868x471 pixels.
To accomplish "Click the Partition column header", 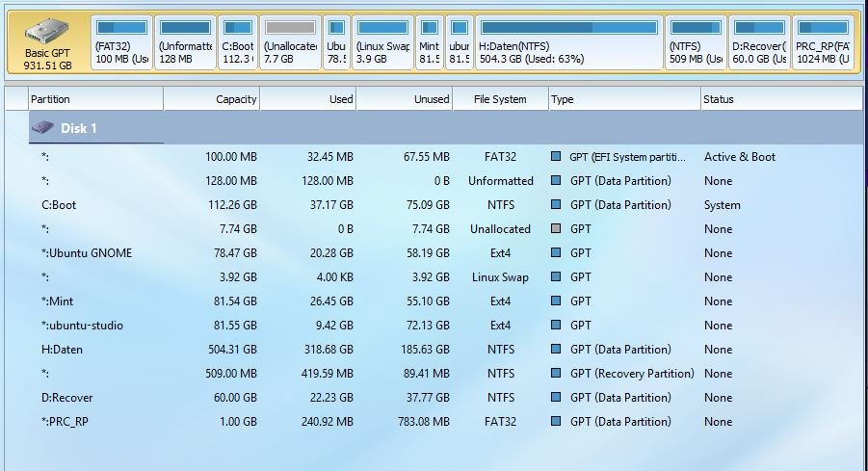I will tap(95, 99).
